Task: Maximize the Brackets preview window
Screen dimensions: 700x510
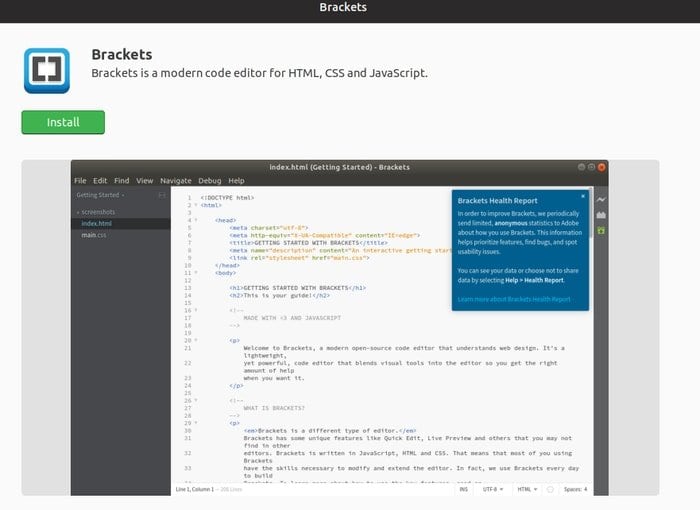Action: coord(592,167)
